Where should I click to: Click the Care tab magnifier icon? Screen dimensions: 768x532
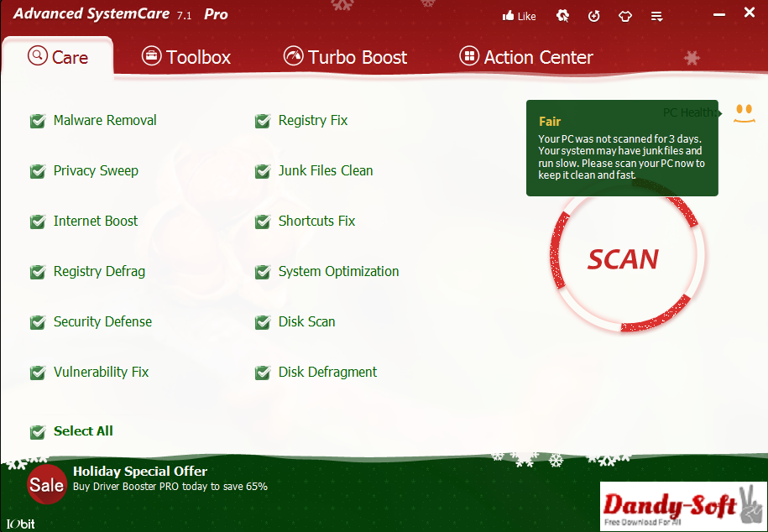(x=39, y=57)
